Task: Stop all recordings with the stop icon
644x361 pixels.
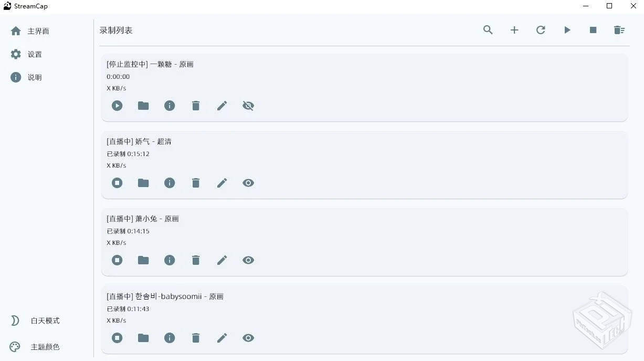Action: click(593, 30)
